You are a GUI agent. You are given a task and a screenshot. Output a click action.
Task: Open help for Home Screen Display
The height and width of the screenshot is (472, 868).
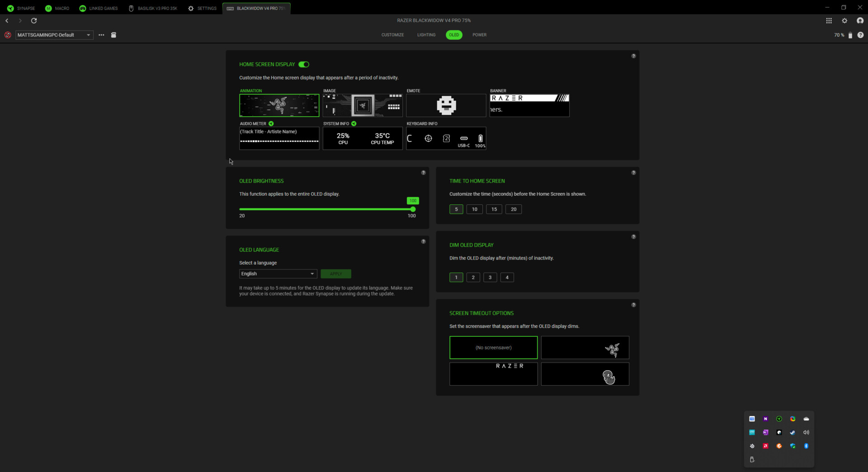coord(633,56)
